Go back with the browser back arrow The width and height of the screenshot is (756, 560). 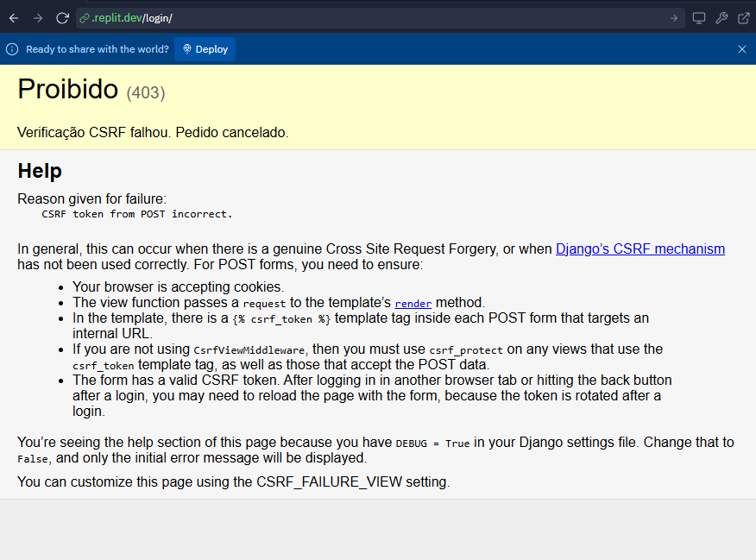pos(14,18)
